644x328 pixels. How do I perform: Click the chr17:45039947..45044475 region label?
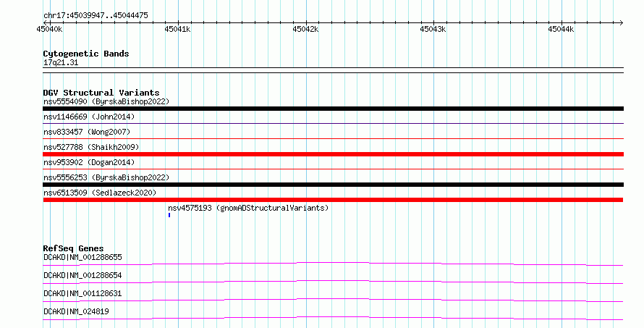[x=96, y=15]
